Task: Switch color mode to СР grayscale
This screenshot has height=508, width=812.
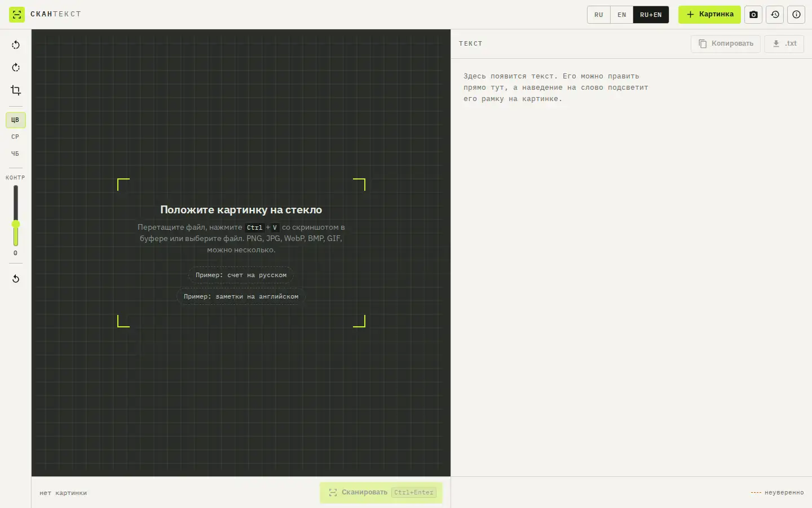Action: [x=16, y=137]
